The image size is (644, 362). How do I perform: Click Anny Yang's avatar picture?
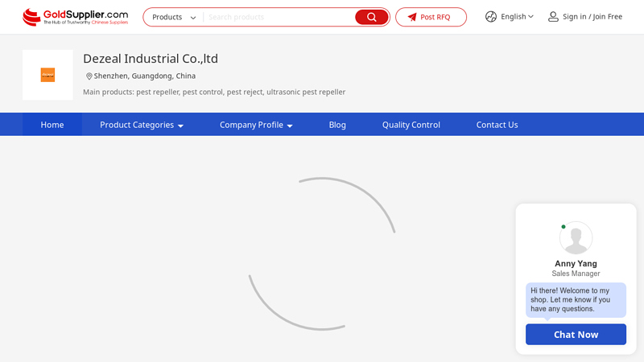tap(576, 237)
